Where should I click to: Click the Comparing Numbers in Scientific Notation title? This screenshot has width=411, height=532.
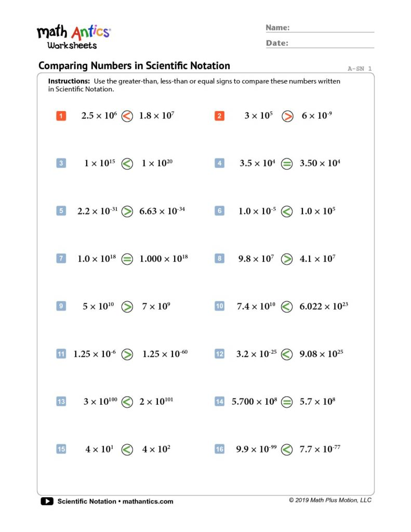pos(134,66)
